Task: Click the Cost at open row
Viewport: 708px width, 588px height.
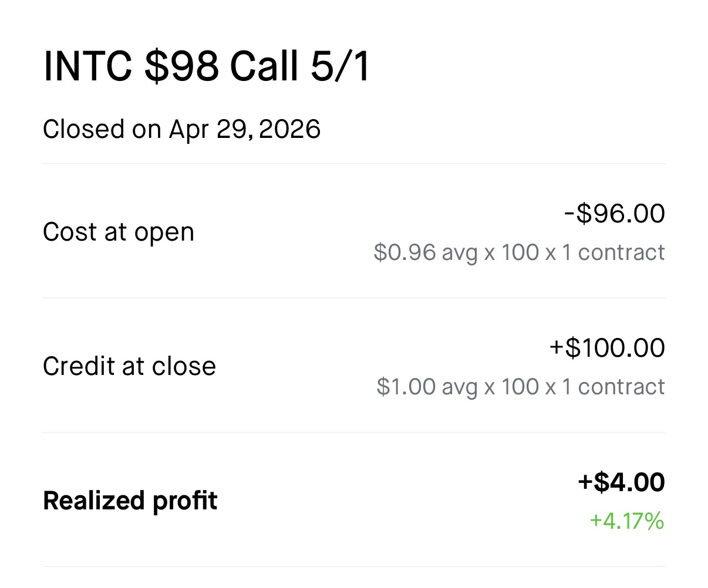Action: click(354, 231)
